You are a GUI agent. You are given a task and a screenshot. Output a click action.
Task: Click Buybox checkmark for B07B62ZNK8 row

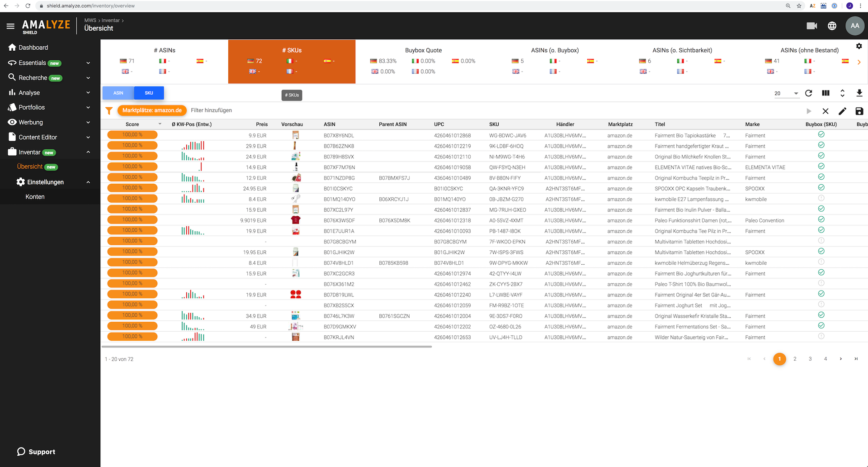[x=821, y=145]
